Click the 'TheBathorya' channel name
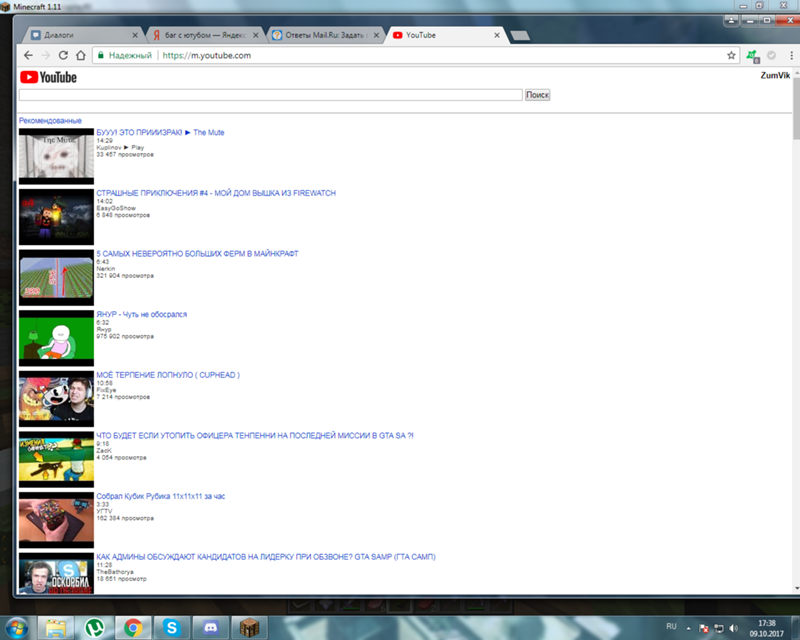The height and width of the screenshot is (640, 800). [x=115, y=572]
